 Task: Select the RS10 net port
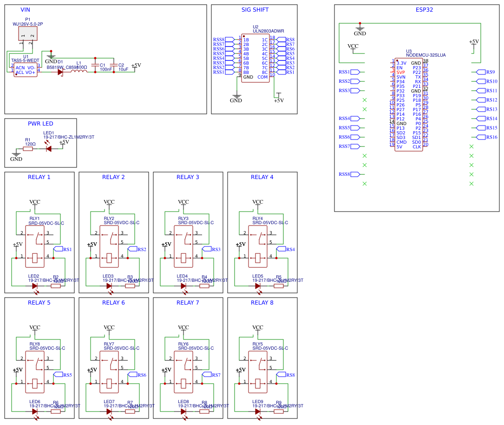click(486, 81)
